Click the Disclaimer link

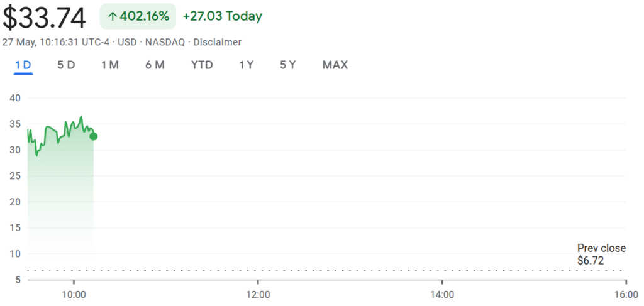tap(217, 42)
